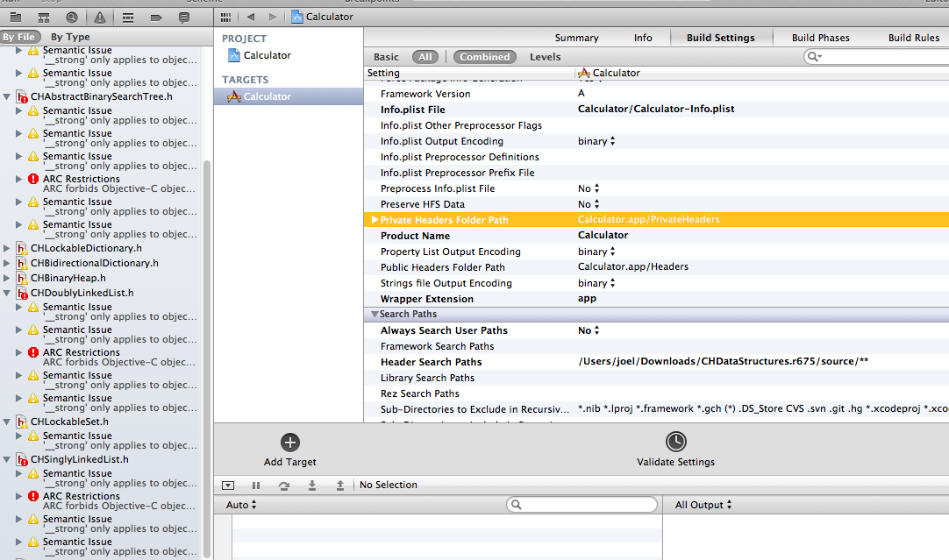Screen dimensions: 949x560
Task: Open the Breakpoint navigator icon
Action: (156, 17)
